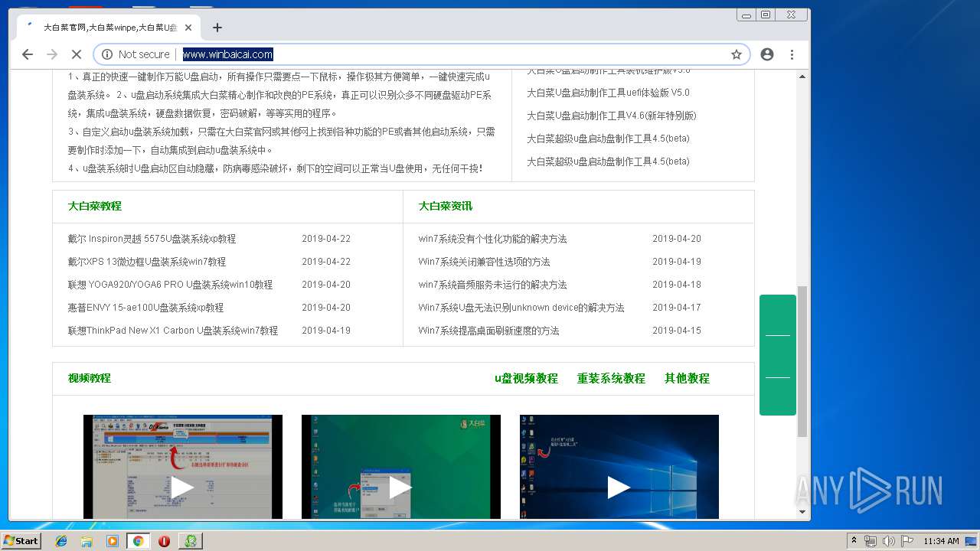Open first 大白菜超级u盘启动盘制作工具4.5(beta) link
This screenshot has height=551, width=980.
click(x=608, y=139)
